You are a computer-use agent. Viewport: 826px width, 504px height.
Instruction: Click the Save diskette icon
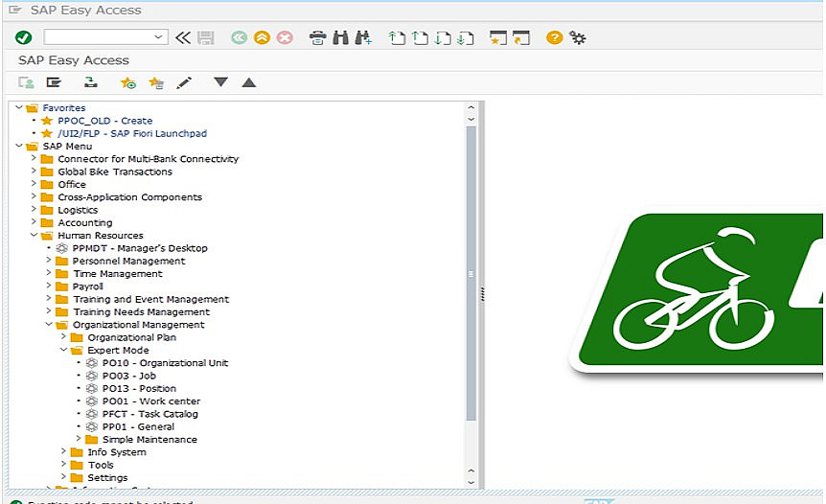(x=205, y=37)
